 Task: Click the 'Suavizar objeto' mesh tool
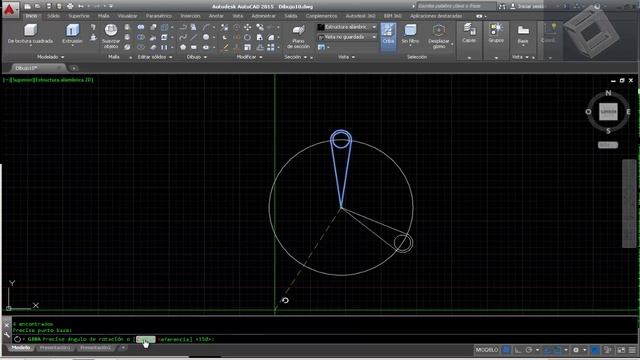pos(111,36)
